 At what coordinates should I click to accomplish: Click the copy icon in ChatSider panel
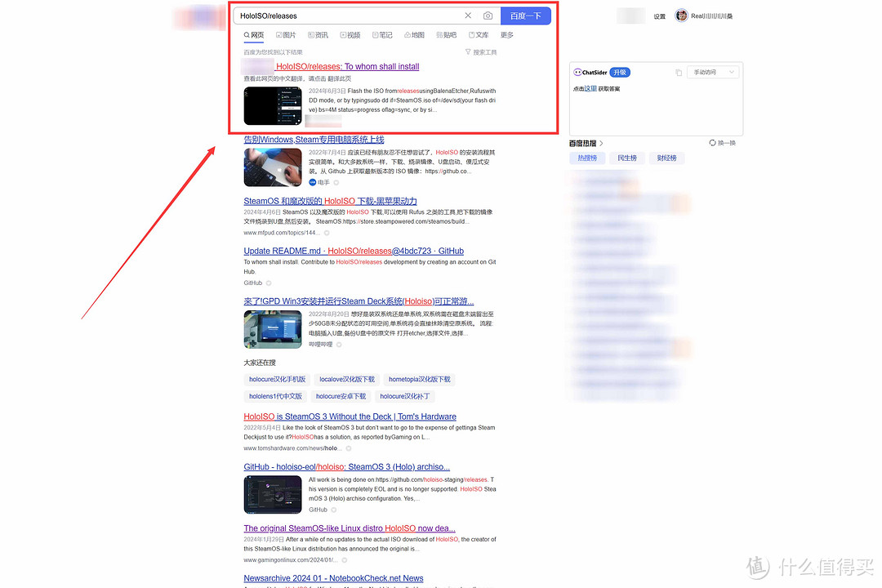pyautogui.click(x=679, y=72)
